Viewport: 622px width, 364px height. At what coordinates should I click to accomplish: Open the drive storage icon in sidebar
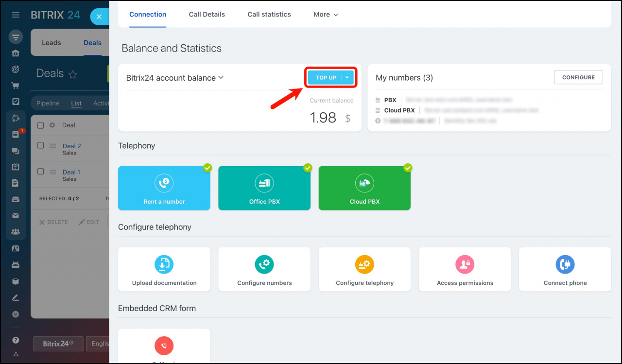tap(16, 199)
